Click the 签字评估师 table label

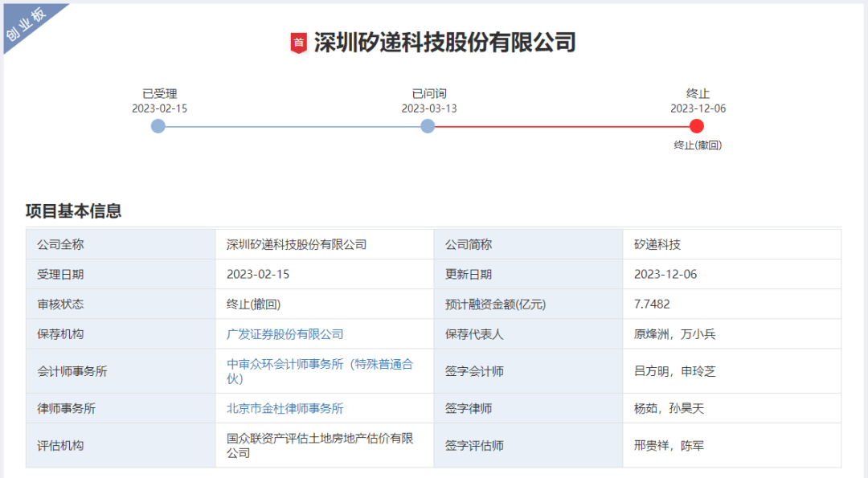pyautogui.click(x=474, y=445)
